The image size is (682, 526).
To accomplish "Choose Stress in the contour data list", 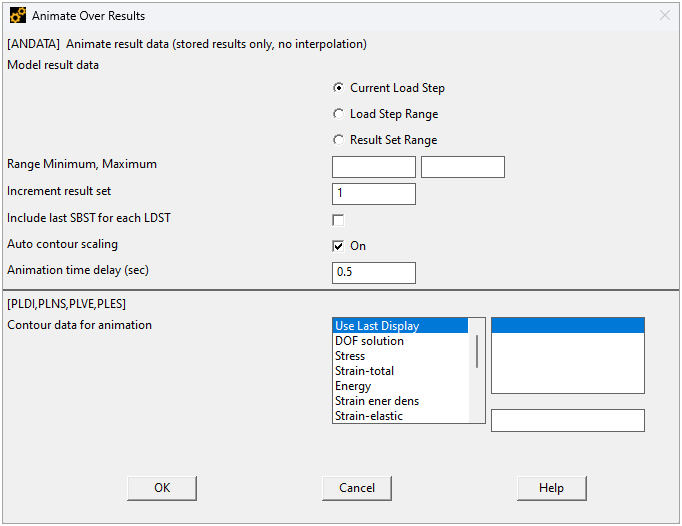I will pos(400,356).
